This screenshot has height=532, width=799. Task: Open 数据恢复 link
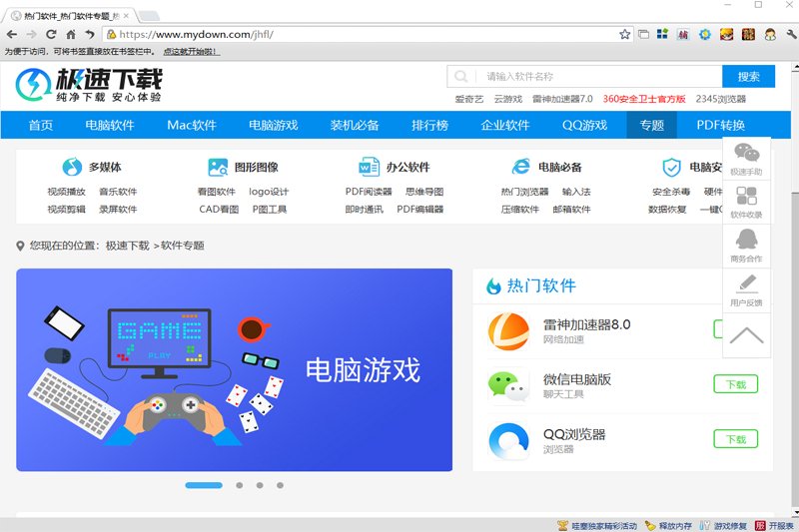tap(667, 210)
